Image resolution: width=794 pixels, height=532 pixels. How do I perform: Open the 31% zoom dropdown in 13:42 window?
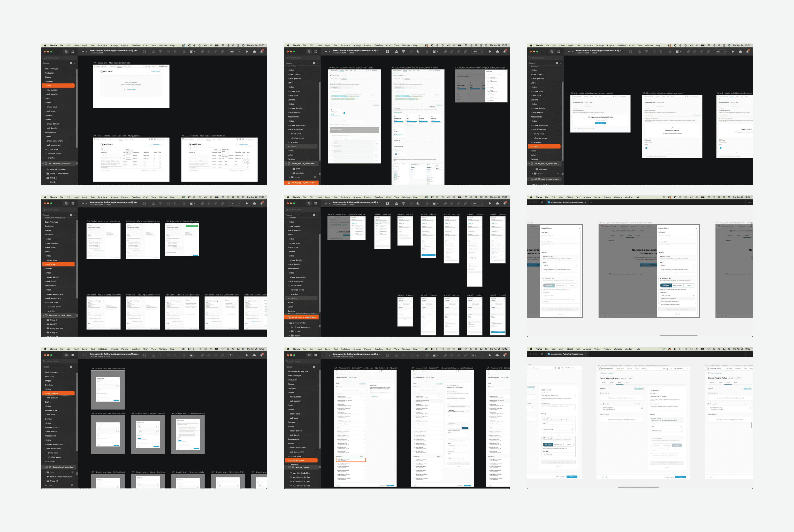click(x=478, y=355)
